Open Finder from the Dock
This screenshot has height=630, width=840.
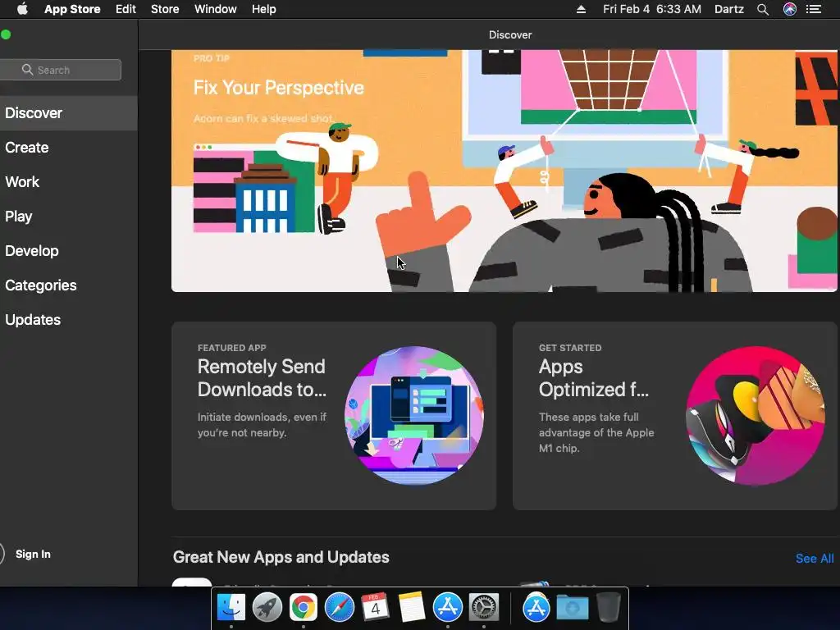(231, 608)
